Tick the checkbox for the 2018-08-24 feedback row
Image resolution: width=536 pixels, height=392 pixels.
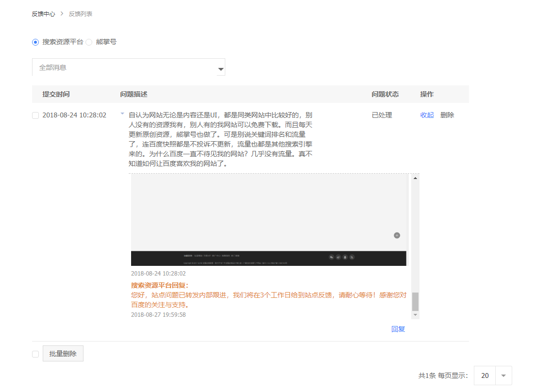tap(35, 115)
